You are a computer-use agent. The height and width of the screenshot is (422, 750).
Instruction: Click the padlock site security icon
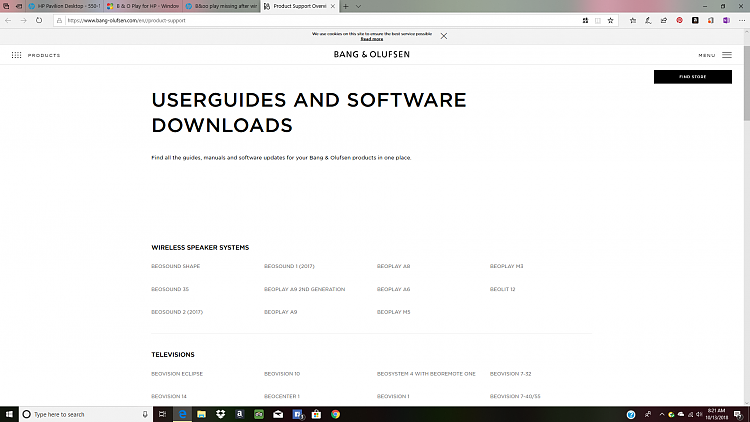click(59, 21)
